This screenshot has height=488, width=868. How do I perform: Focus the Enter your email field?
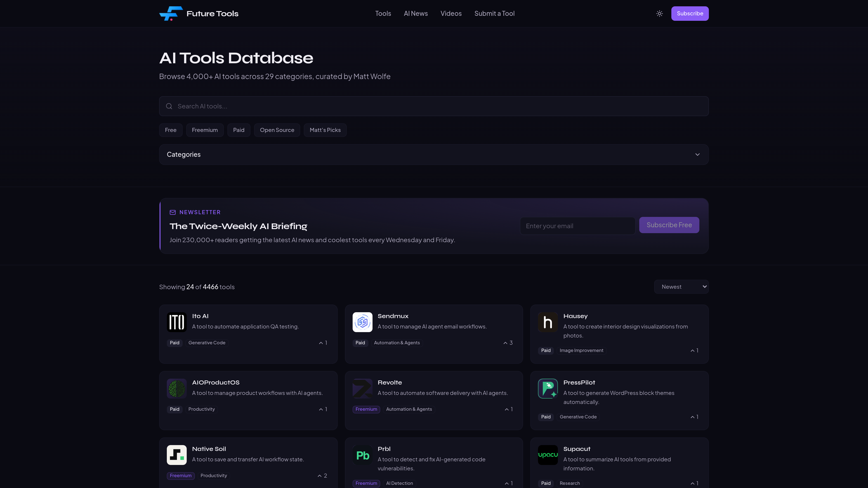[578, 226]
